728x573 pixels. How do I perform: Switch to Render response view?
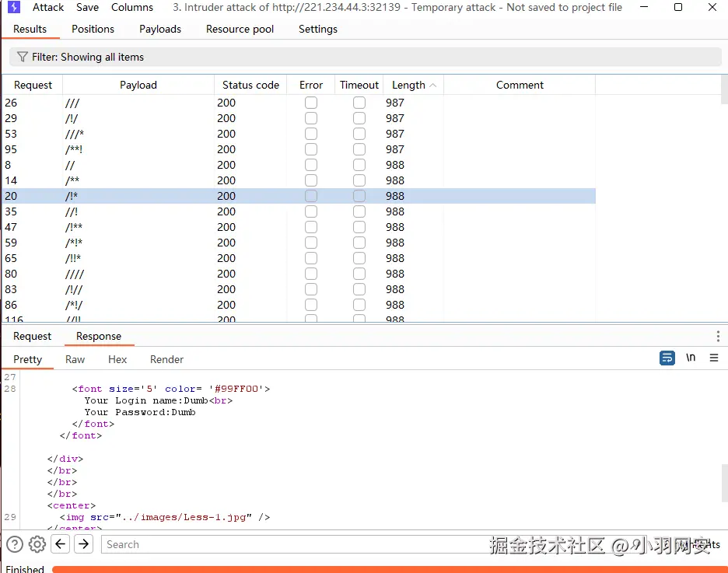click(166, 359)
